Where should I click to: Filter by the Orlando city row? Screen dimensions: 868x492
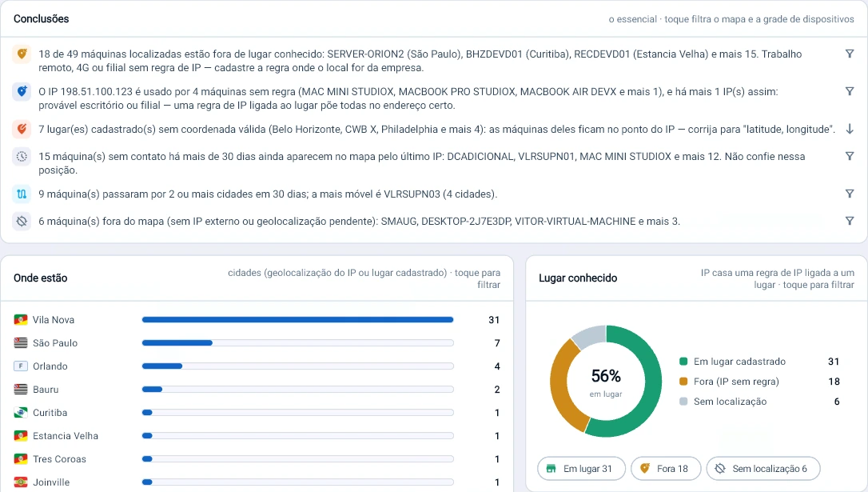(x=257, y=366)
